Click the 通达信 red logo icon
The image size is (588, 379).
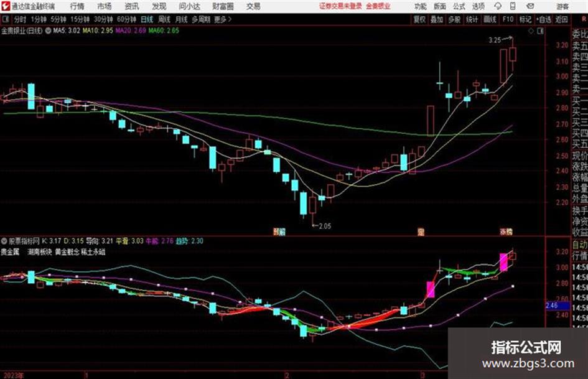coord(6,6)
